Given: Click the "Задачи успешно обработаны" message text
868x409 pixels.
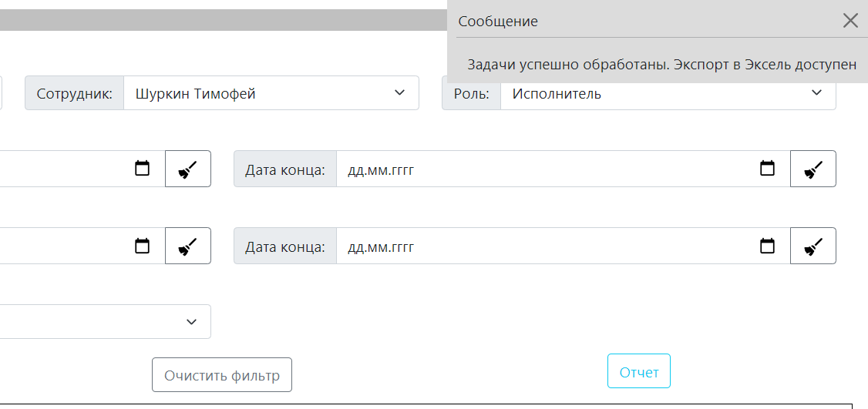Looking at the screenshot, I should 661,65.
